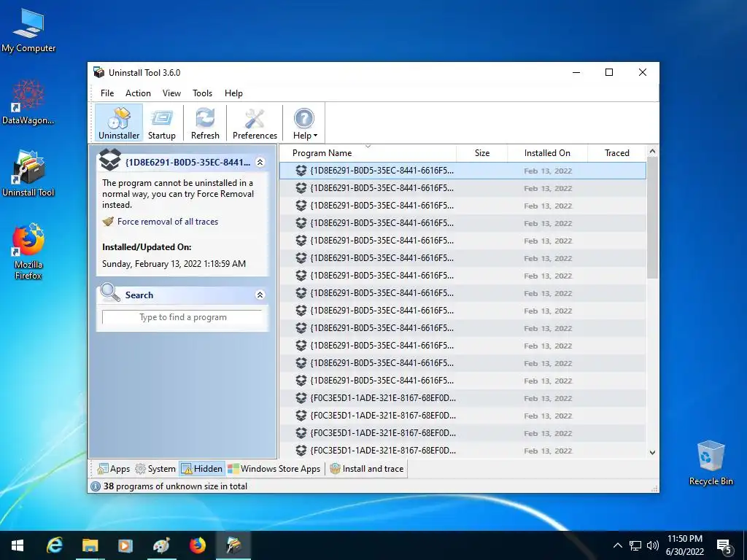
Task: Click the selected program's box icon in details panel
Action: point(110,160)
